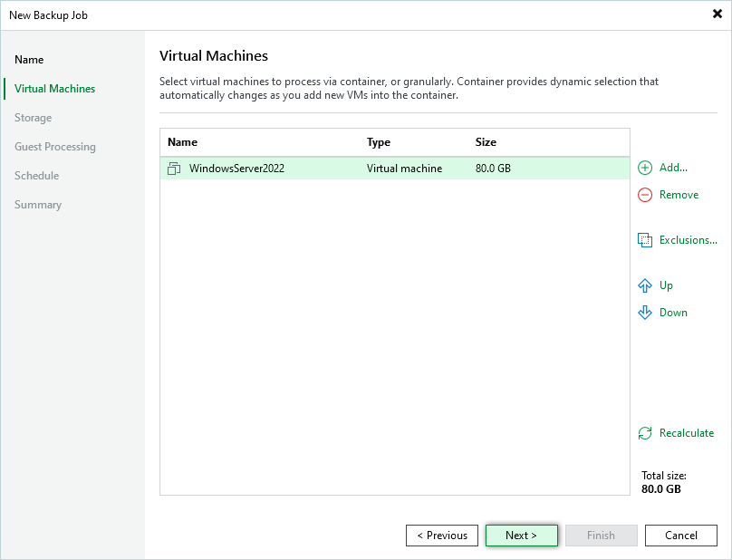Screen dimensions: 732x560
Task: Sort list by Name column header
Action: click(x=182, y=142)
